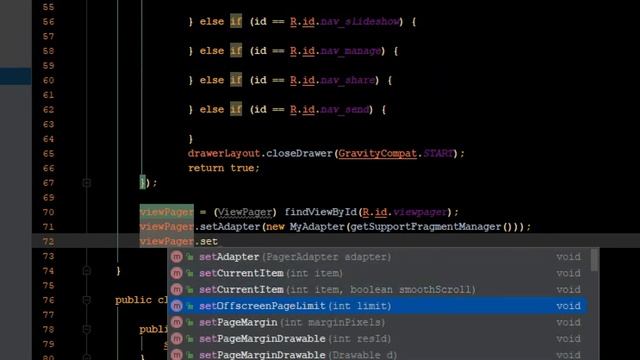This screenshot has height=360, width=640.
Task: Click 'void' return type of setAdapter row
Action: coord(568,257)
